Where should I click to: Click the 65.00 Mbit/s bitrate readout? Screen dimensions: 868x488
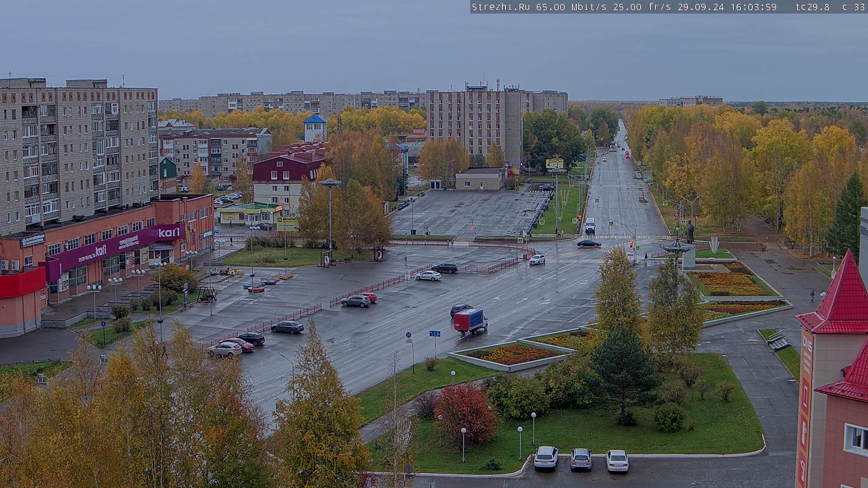tap(572, 7)
